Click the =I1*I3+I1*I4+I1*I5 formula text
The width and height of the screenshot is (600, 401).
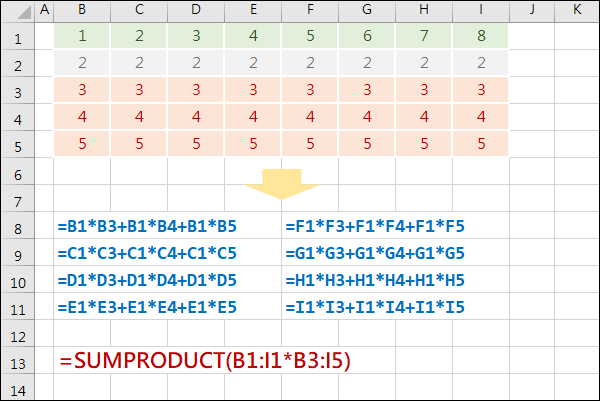point(375,307)
